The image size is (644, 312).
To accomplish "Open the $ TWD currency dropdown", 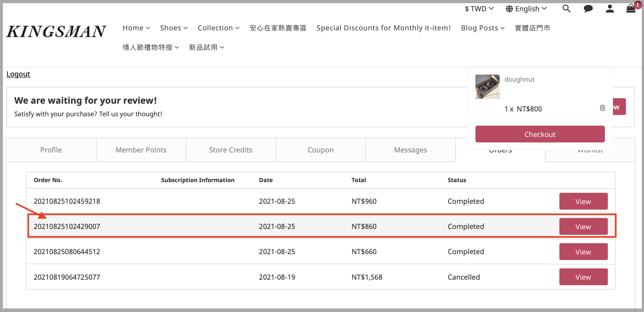I will pos(479,9).
